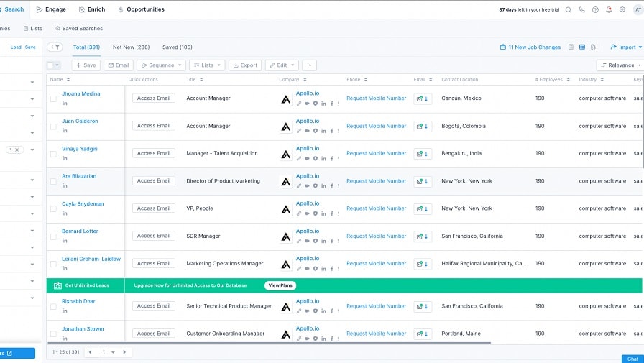
Task: Remove the 1 filter badge
Action: pyautogui.click(x=17, y=150)
